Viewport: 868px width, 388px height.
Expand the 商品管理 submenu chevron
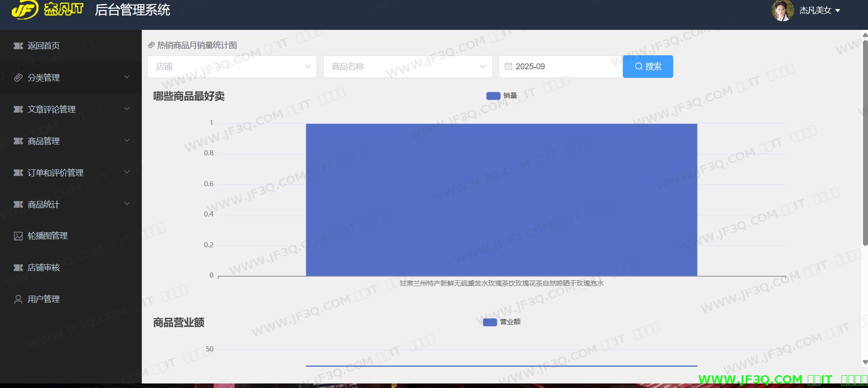click(127, 141)
